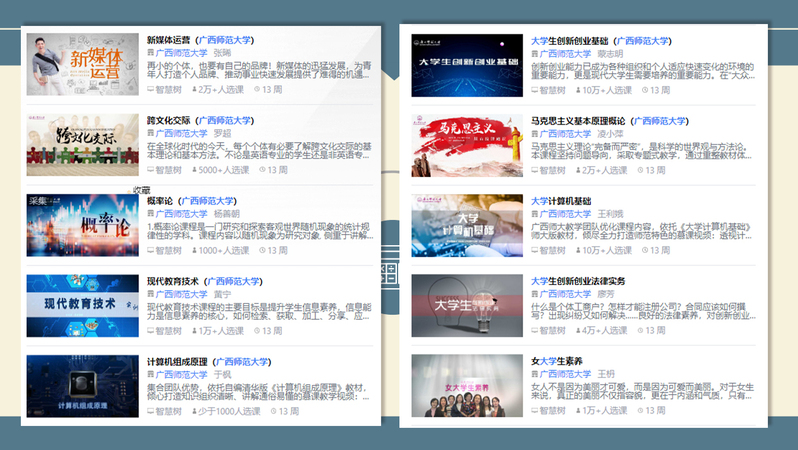The width and height of the screenshot is (798, 450).
Task: Click 广西师范大学 link under 现代教育技术
Action: tap(181, 294)
